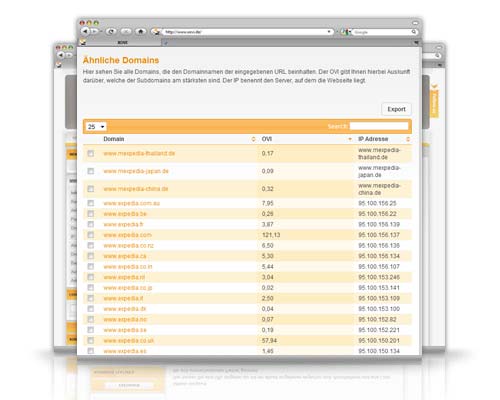Viewport: 500px width, 400px height.
Task: Open the address bar history dropdown arrow
Action: [x=329, y=32]
